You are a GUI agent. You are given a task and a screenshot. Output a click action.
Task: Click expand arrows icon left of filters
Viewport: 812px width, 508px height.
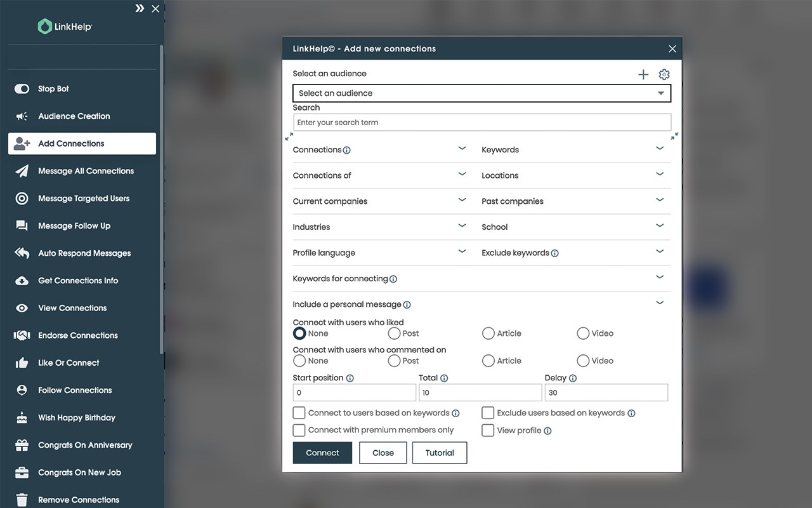click(x=289, y=136)
